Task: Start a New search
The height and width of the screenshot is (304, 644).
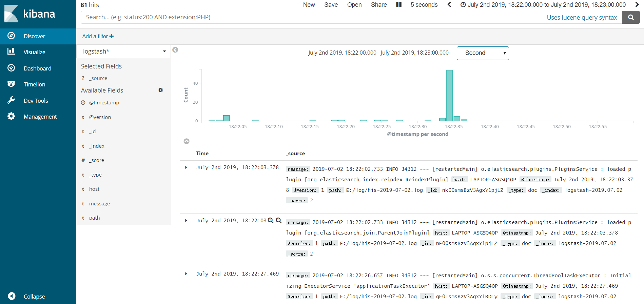Action: [309, 5]
